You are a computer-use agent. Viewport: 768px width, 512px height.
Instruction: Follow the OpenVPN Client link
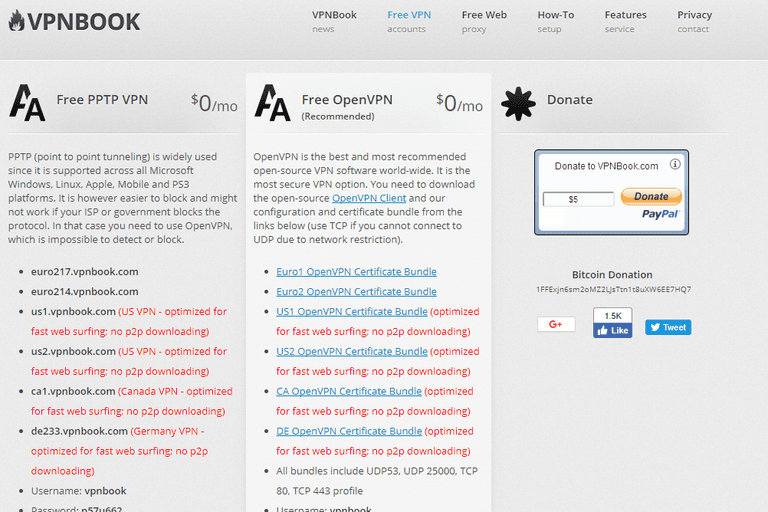click(x=369, y=198)
